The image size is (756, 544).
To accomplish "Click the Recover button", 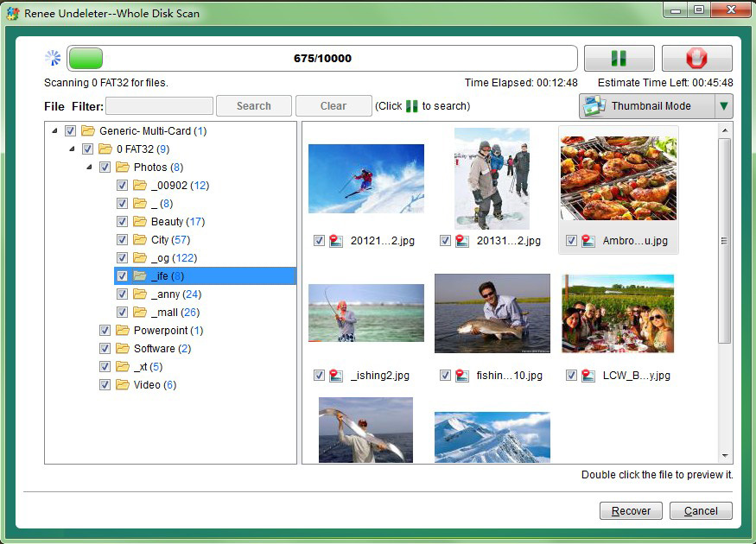I will click(631, 511).
